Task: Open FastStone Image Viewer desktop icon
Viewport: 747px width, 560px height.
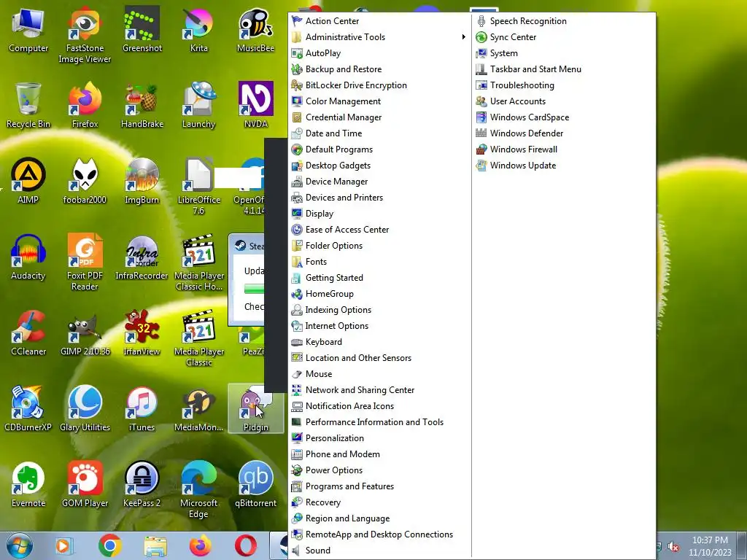Action: [85, 36]
